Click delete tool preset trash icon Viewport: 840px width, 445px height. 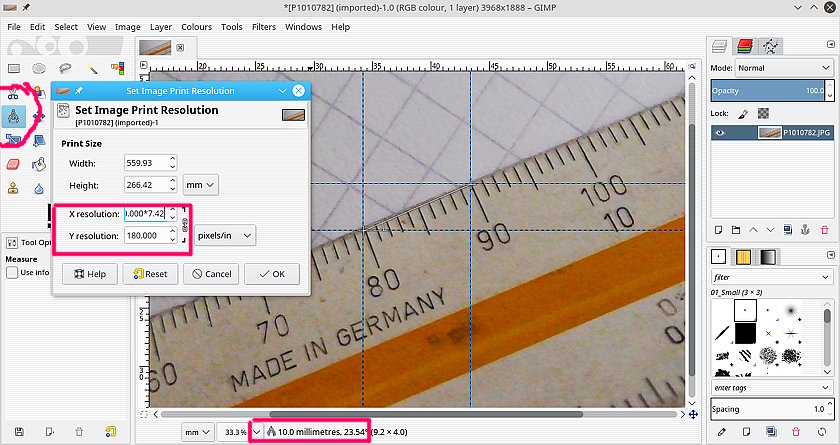(x=79, y=432)
